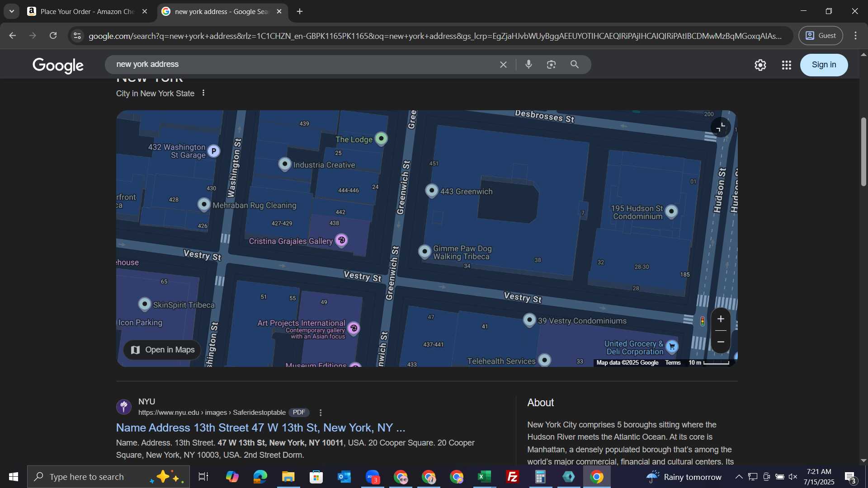Open the Guest profile menu
The image size is (868, 488).
pyautogui.click(x=821, y=36)
